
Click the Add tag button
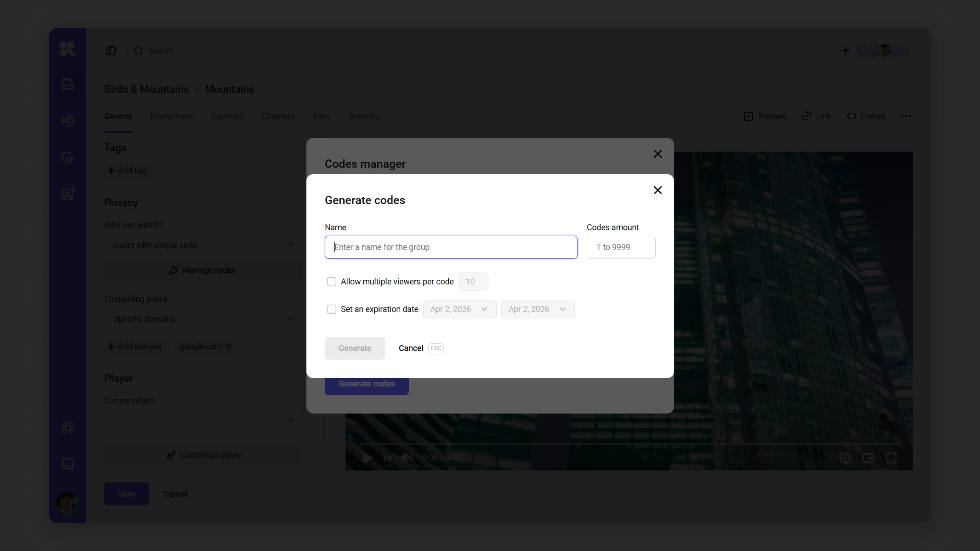(127, 171)
